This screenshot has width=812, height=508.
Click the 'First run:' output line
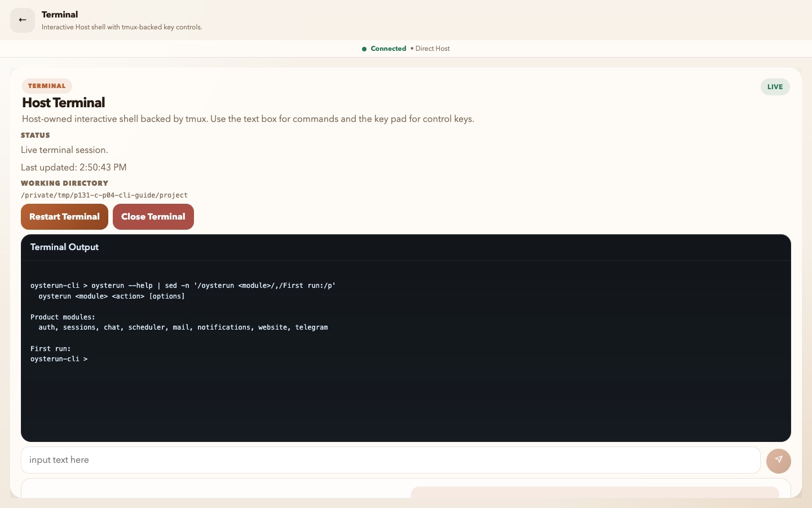tap(51, 349)
